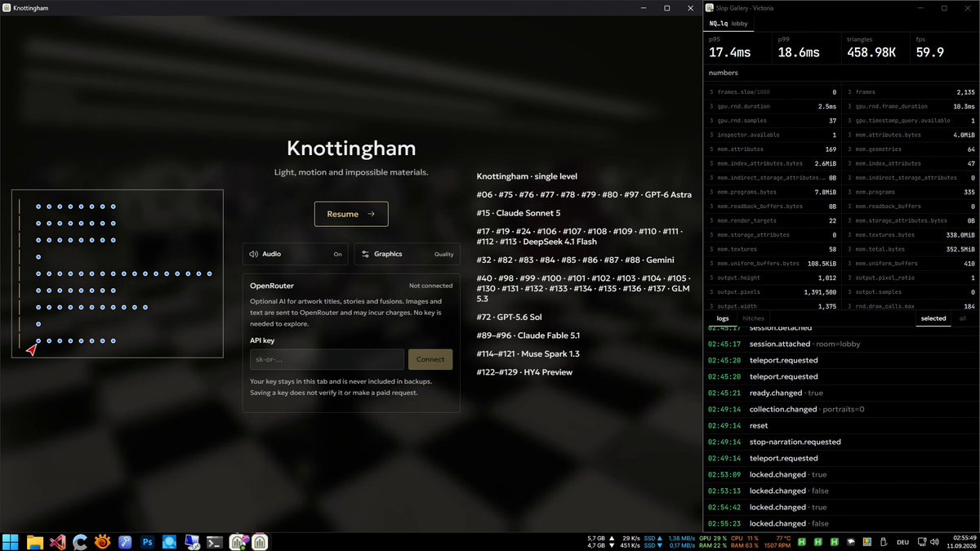Focus the OpenRouter API key input field
Image resolution: width=980 pixels, height=551 pixels.
point(327,359)
